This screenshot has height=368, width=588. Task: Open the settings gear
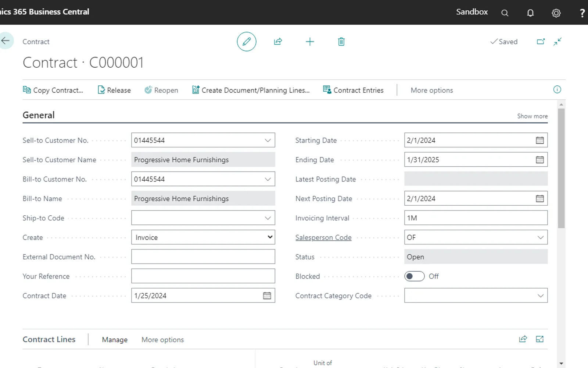tap(556, 13)
